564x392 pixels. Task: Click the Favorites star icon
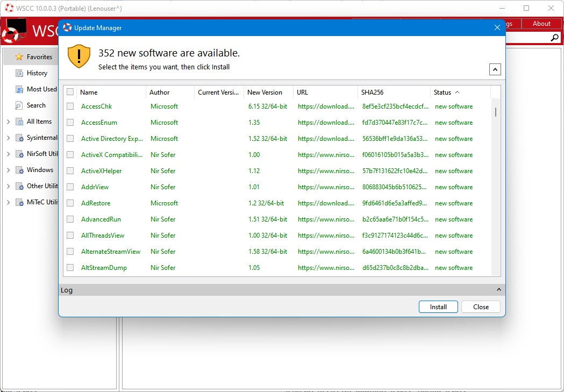(x=19, y=57)
